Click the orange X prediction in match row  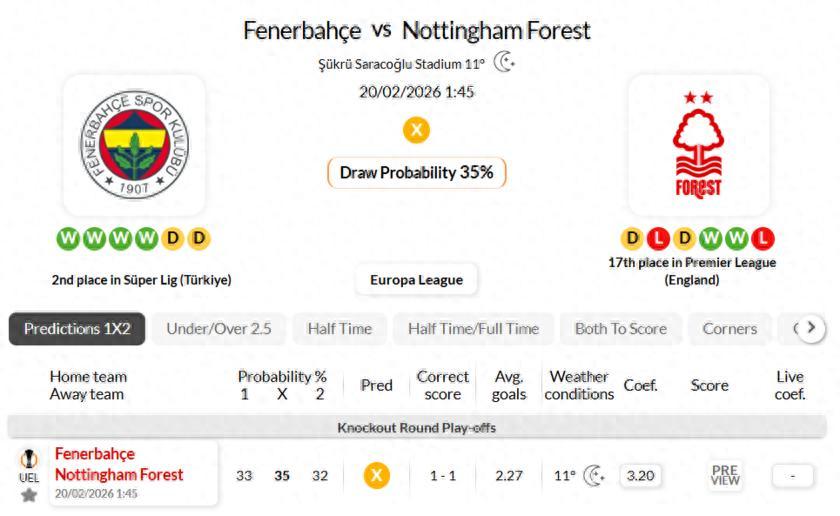pyautogui.click(x=376, y=476)
